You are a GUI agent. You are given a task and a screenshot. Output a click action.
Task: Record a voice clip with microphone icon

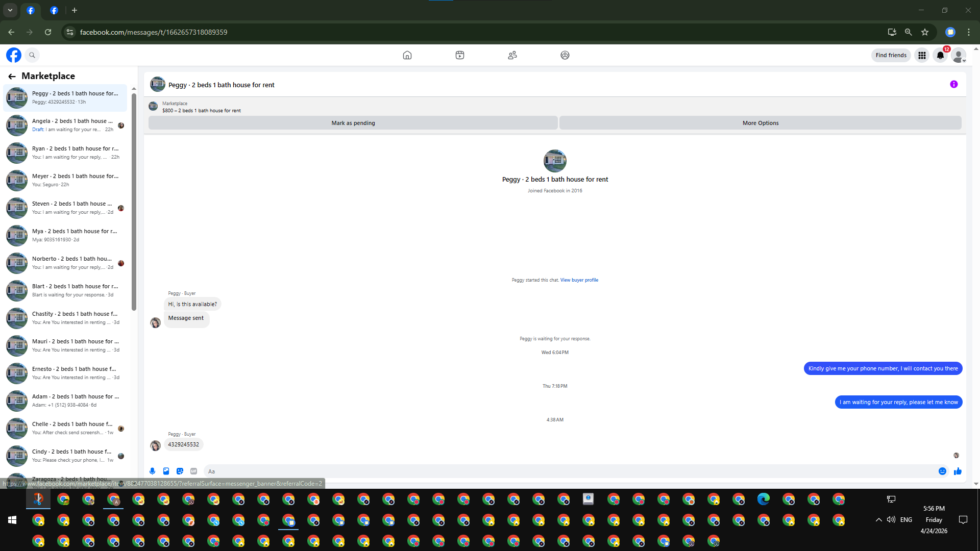(152, 471)
